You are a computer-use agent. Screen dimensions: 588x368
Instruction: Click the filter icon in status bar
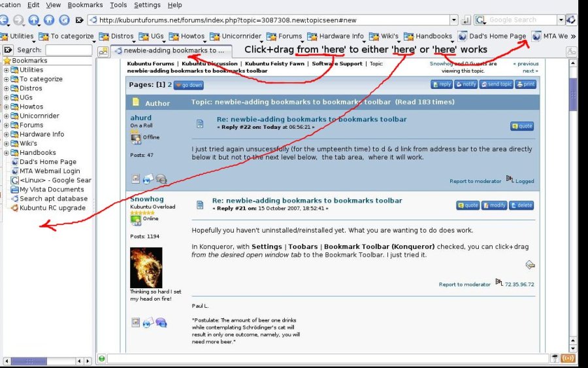pyautogui.click(x=555, y=359)
